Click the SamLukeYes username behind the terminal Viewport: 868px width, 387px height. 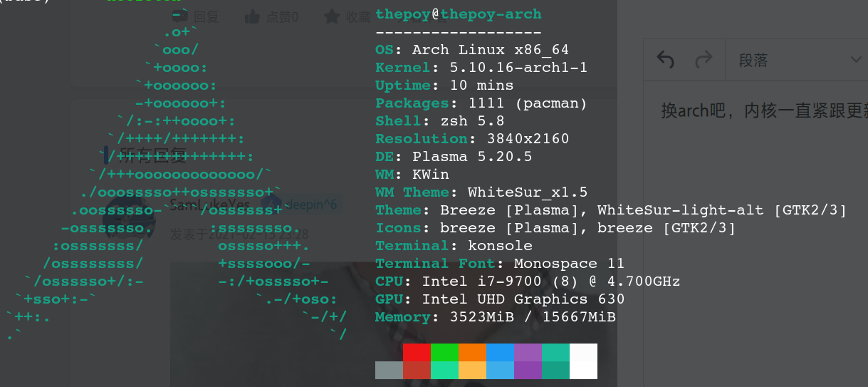[210, 205]
